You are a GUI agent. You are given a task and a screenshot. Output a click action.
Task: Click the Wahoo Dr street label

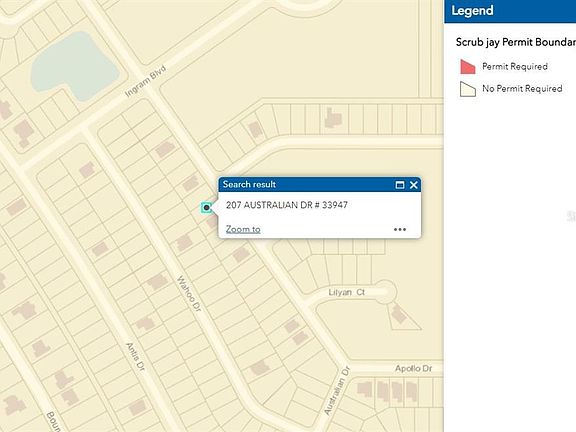[x=189, y=294]
